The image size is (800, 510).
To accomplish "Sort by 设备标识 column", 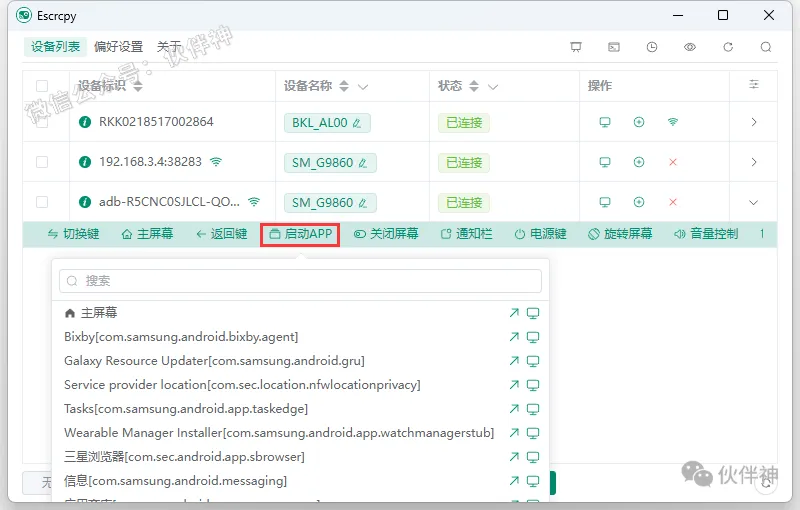I will coord(138,86).
